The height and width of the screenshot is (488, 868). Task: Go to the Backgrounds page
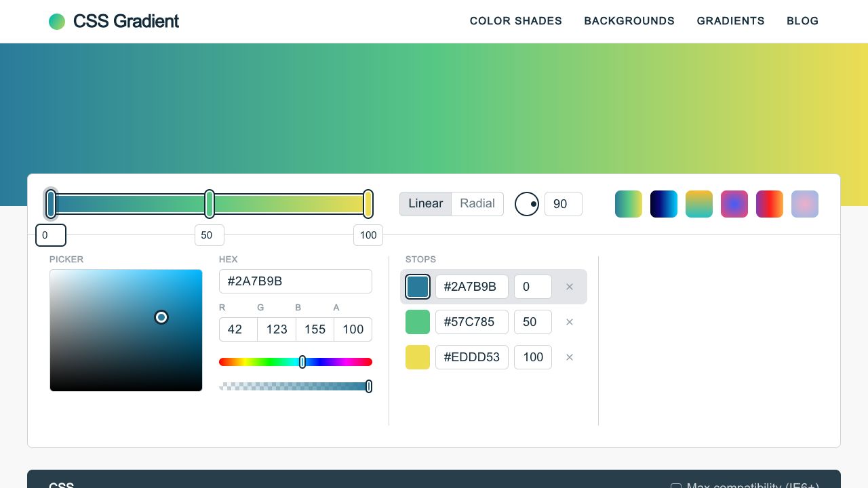coord(629,21)
